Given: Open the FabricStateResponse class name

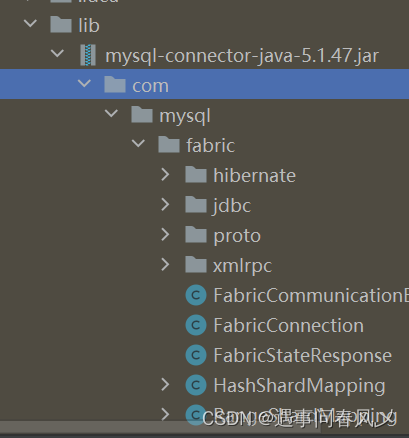Looking at the screenshot, I should point(303,356).
